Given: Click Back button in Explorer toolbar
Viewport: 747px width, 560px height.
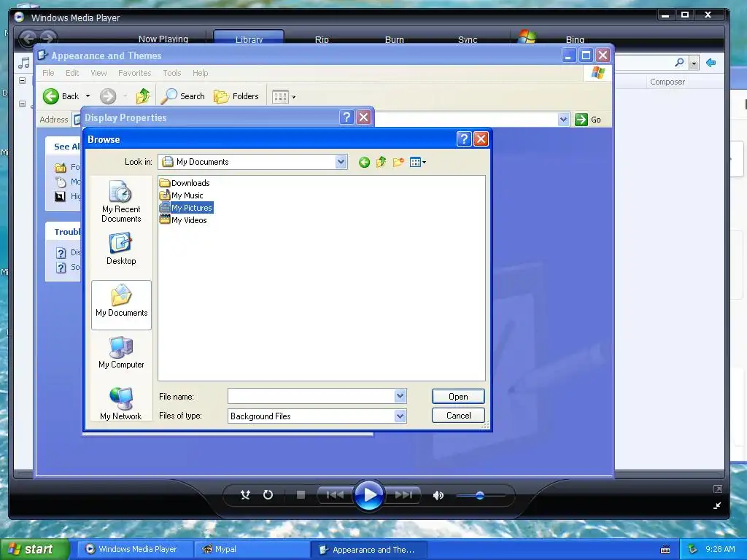Looking at the screenshot, I should 61,96.
